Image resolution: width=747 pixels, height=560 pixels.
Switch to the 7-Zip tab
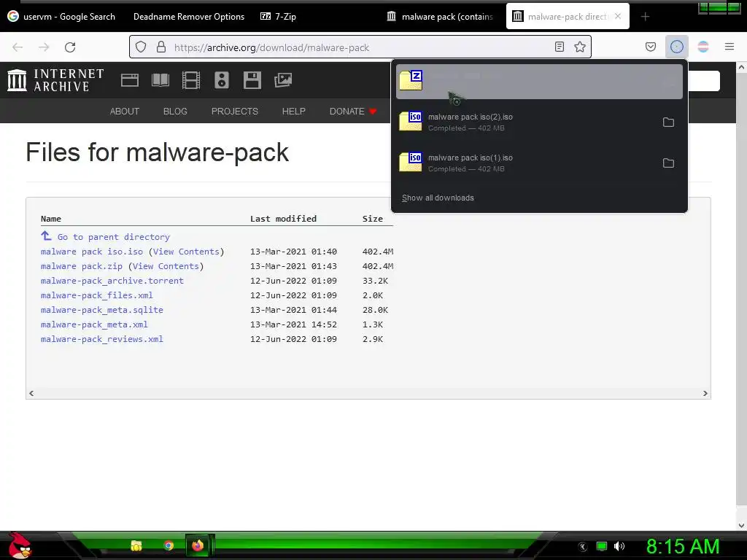pos(278,17)
